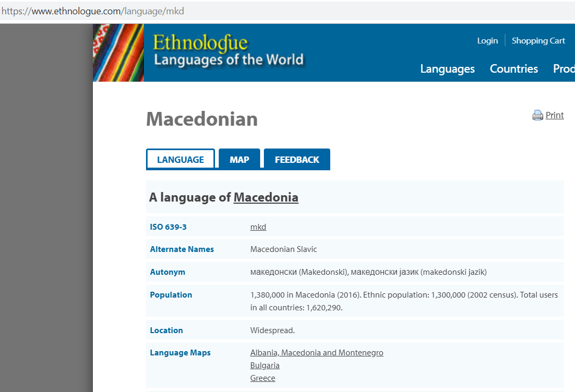The width and height of the screenshot is (575, 392).
Task: Switch to the FEEDBACK tab
Action: click(297, 159)
